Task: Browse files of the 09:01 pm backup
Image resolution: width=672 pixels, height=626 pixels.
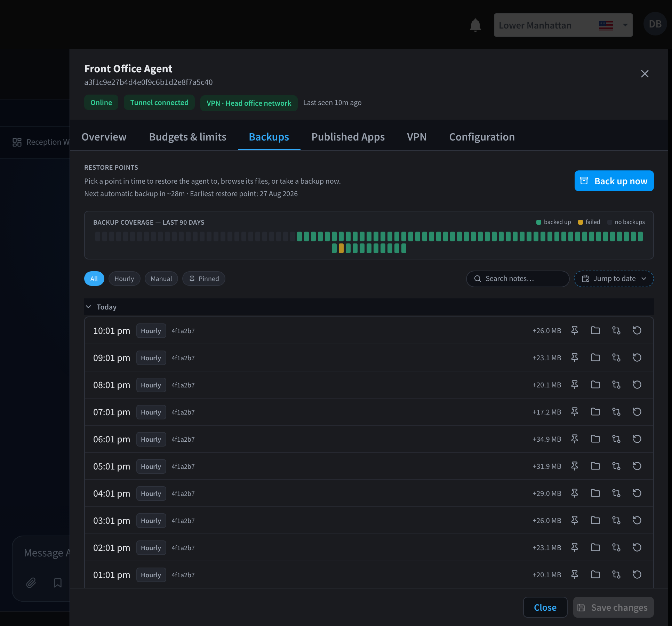Action: 595,358
